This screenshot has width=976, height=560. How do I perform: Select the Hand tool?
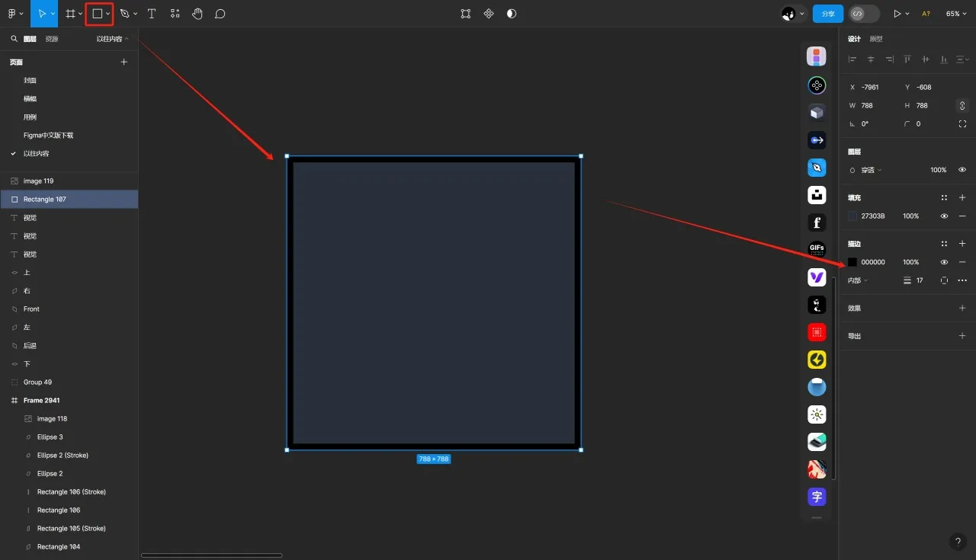(x=197, y=14)
